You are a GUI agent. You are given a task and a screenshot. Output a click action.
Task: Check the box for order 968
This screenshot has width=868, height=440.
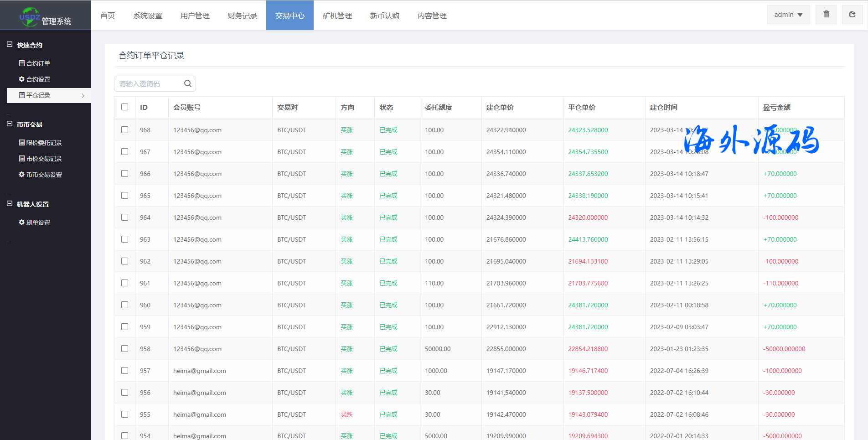124,130
